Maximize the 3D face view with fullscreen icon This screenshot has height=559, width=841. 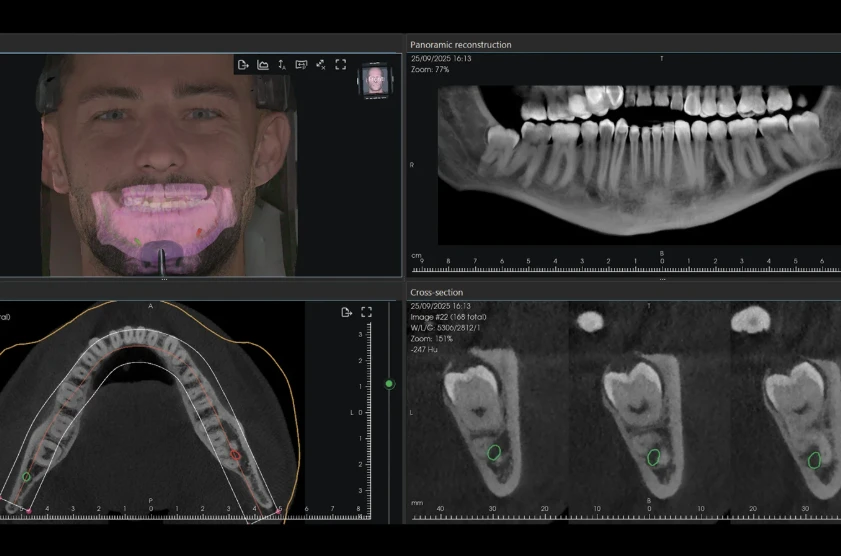pos(341,65)
